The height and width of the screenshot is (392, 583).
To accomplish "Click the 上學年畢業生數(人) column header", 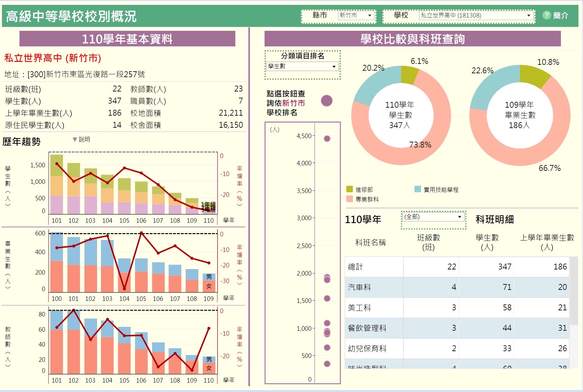I will 547,242.
